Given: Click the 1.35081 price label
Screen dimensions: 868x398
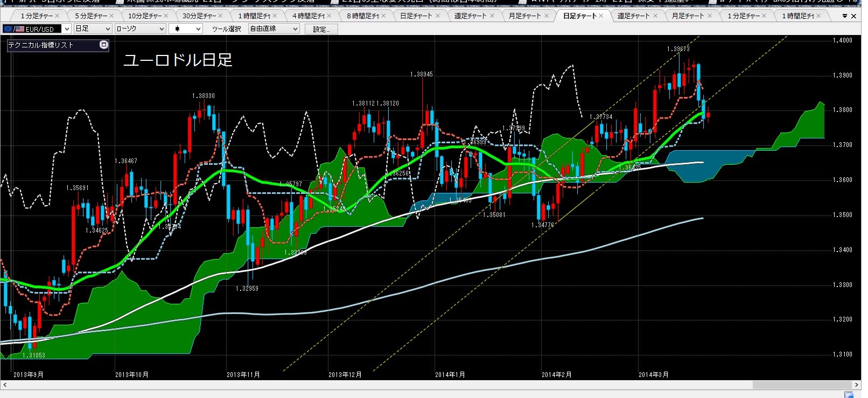Looking at the screenshot, I should (494, 215).
